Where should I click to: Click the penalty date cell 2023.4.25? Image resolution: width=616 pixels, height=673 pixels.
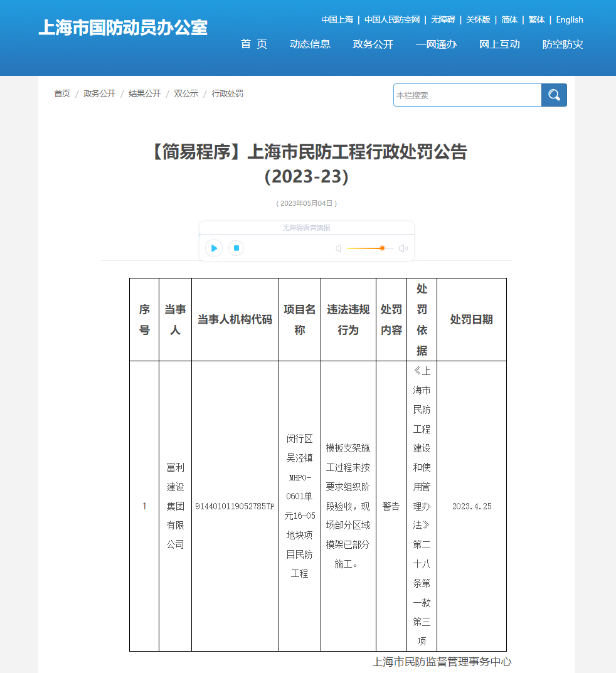click(x=471, y=506)
